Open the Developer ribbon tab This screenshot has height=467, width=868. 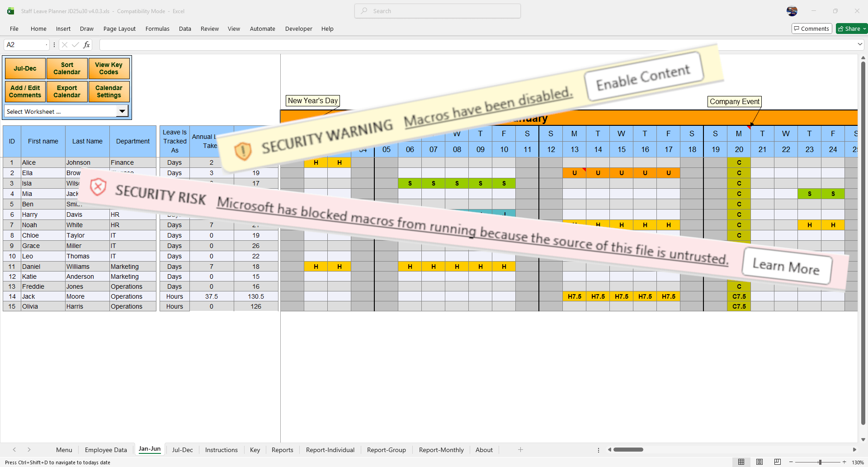click(298, 29)
